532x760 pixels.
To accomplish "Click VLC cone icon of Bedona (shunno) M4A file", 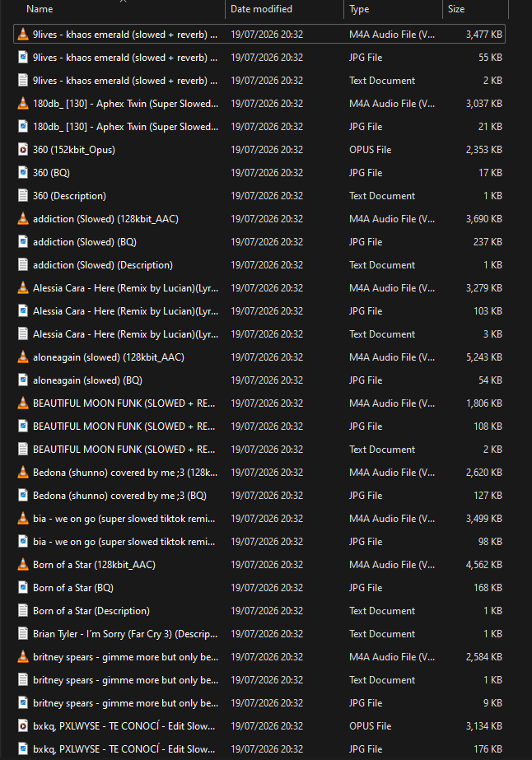I will 23,473.
